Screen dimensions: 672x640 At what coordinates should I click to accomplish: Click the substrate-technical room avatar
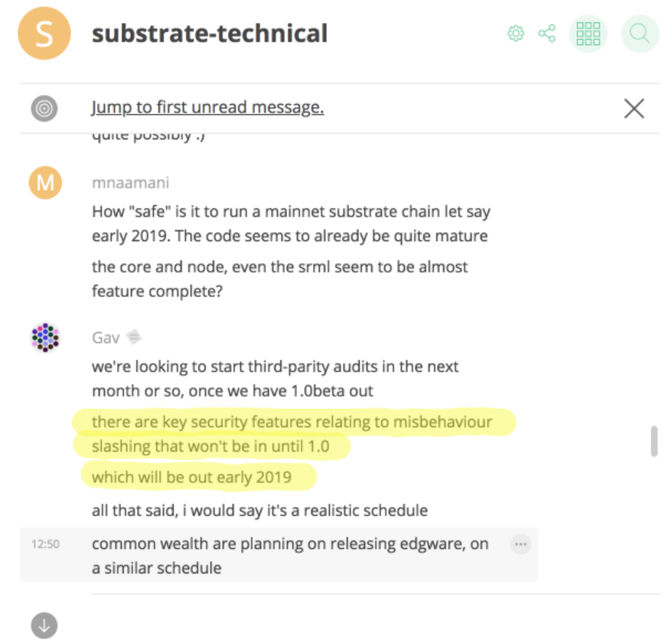click(x=44, y=34)
